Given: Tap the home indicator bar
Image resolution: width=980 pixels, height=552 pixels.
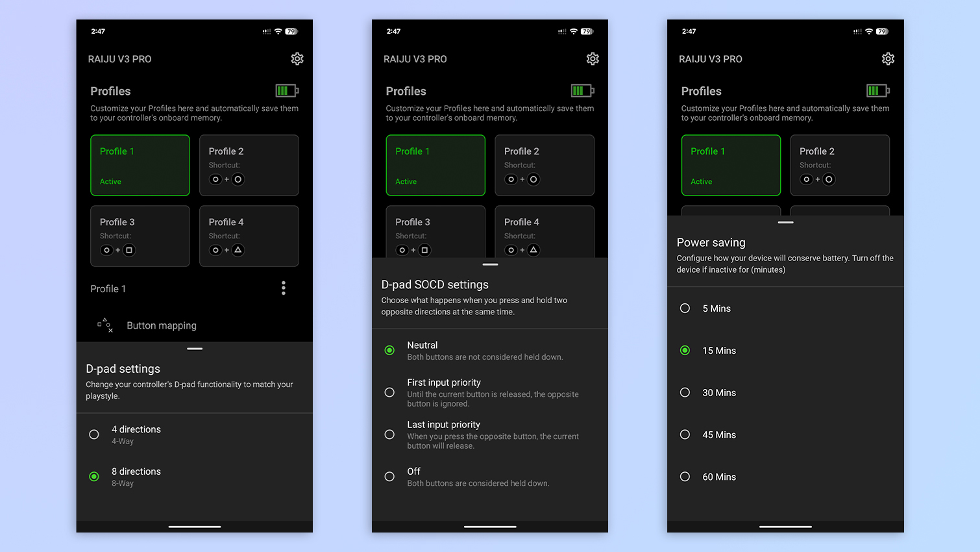Looking at the screenshot, I should [x=194, y=526].
